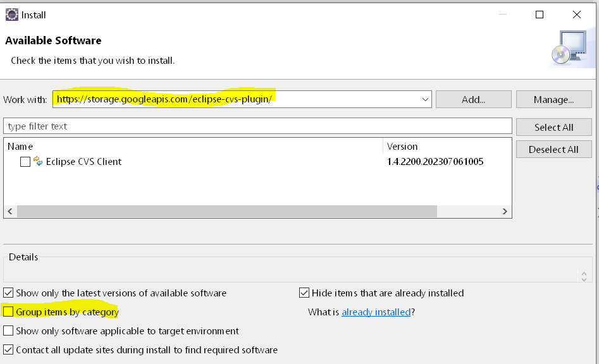The height and width of the screenshot is (364, 599).
Task: Click the Select All button
Action: 553,128
